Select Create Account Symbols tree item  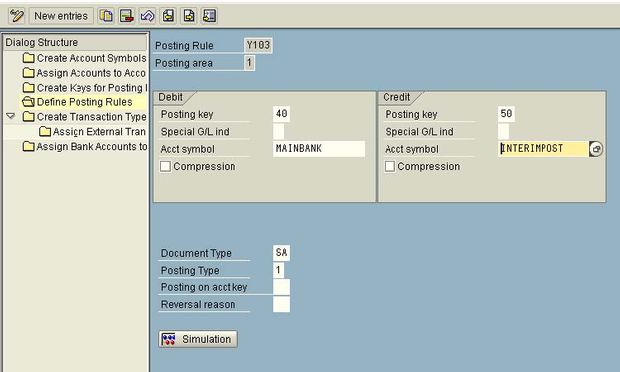pyautogui.click(x=85, y=58)
